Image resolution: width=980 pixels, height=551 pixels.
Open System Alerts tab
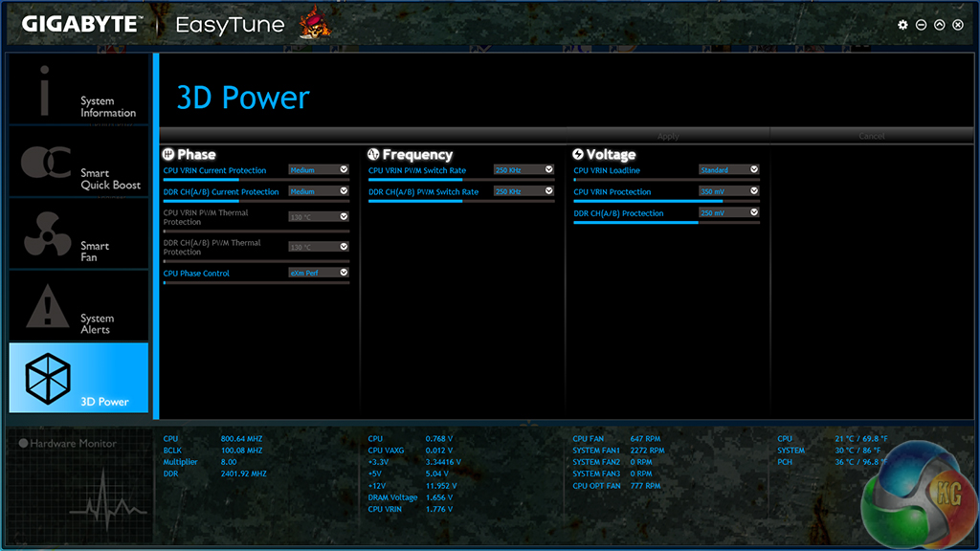coord(78,307)
